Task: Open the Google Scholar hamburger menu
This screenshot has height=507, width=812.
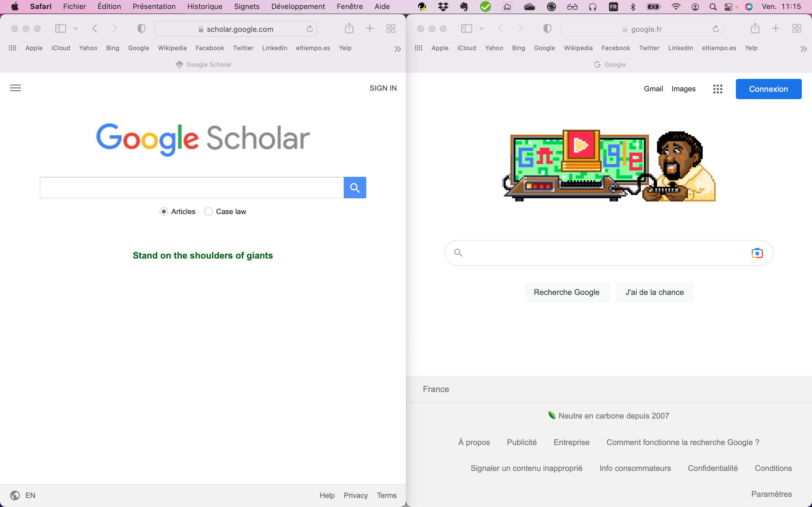Action: 16,88
